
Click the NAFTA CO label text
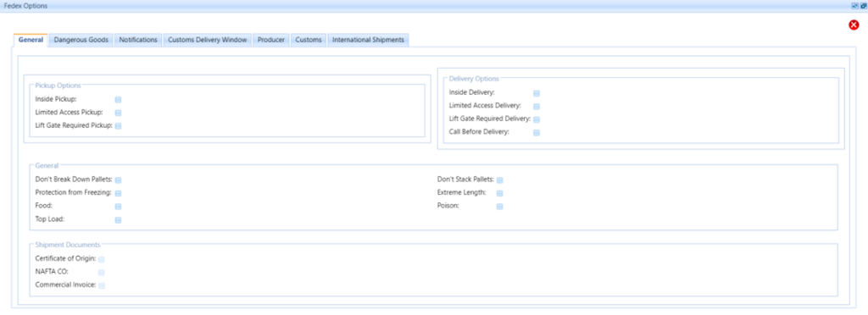pyautogui.click(x=52, y=272)
